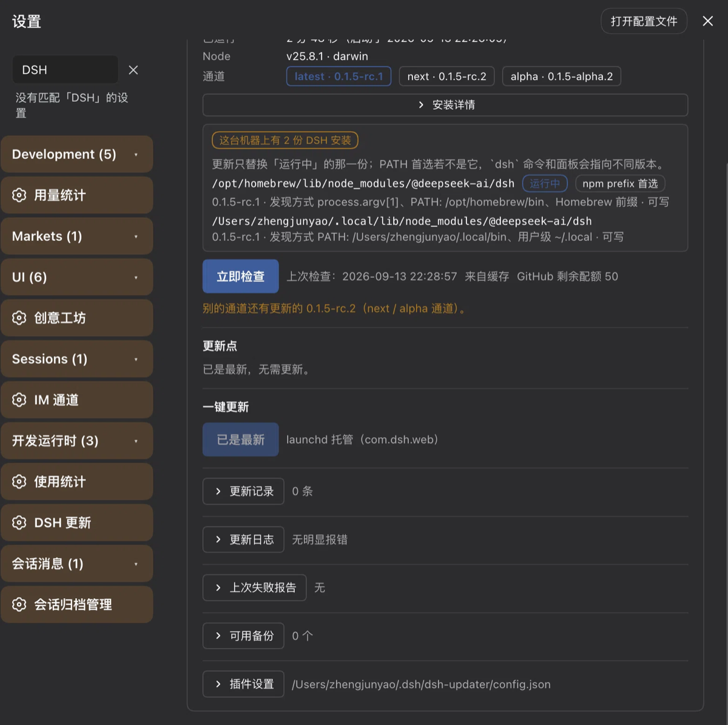The width and height of the screenshot is (728, 725).
Task: Open the IM 通道 settings page
Action: tap(77, 400)
